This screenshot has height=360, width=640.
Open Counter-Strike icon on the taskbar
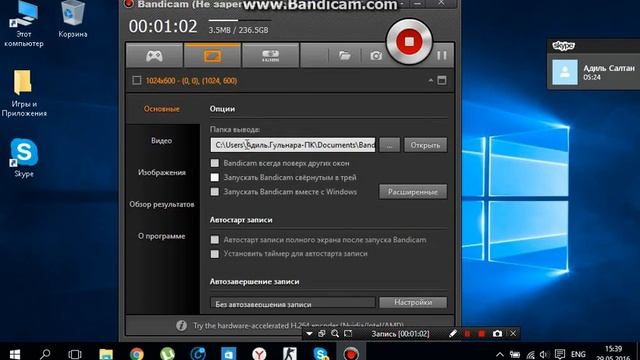(x=289, y=353)
